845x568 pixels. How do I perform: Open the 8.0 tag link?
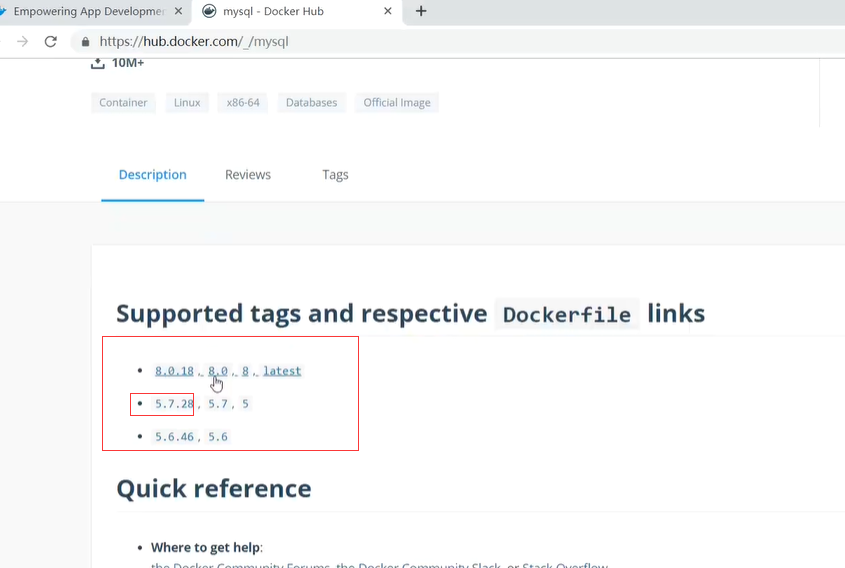click(218, 371)
